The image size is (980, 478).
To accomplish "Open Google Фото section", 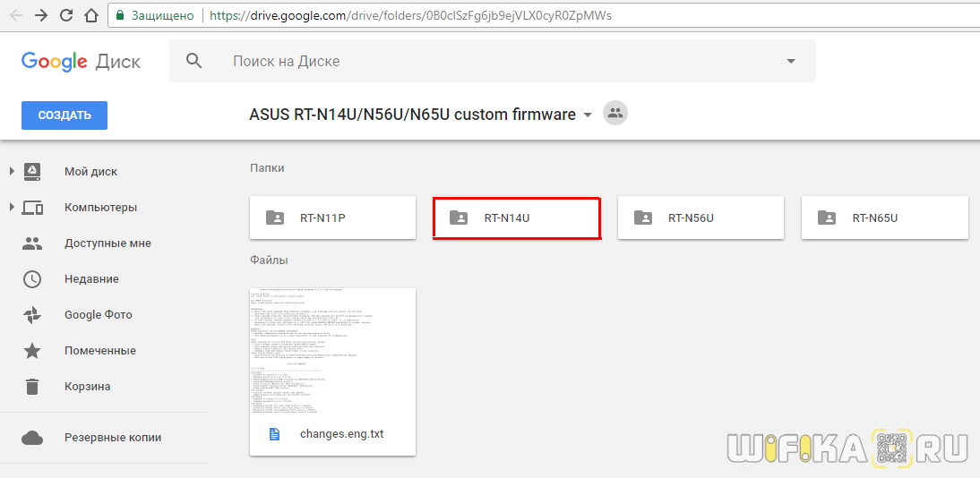I will 99,315.
